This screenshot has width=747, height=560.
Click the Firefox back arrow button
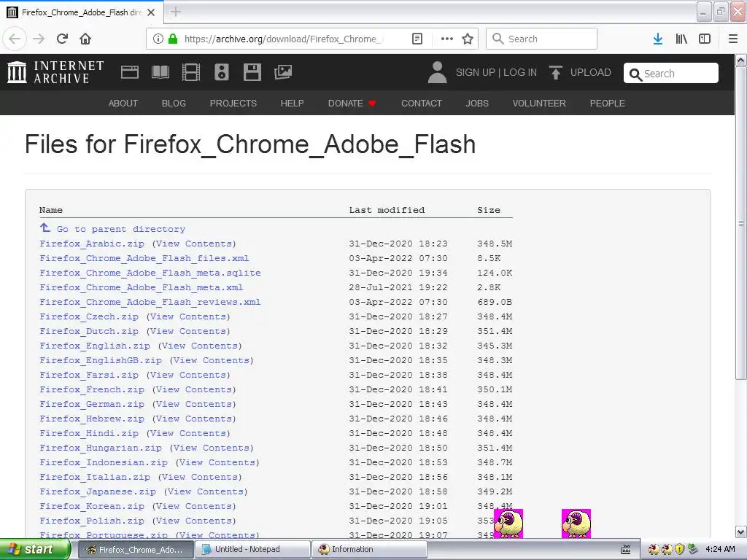click(x=15, y=39)
